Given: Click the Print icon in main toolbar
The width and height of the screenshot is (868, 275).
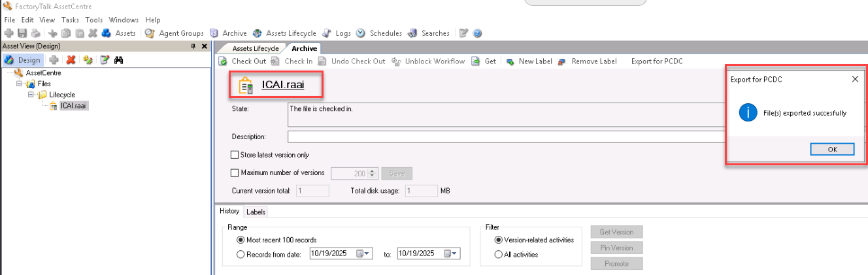Looking at the screenshot, I should [x=35, y=33].
